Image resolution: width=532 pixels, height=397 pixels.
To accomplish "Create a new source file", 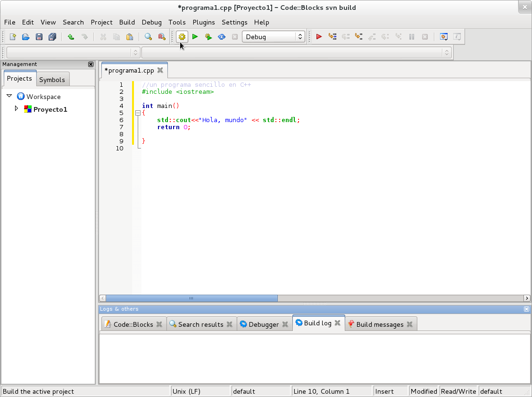I will tap(12, 36).
